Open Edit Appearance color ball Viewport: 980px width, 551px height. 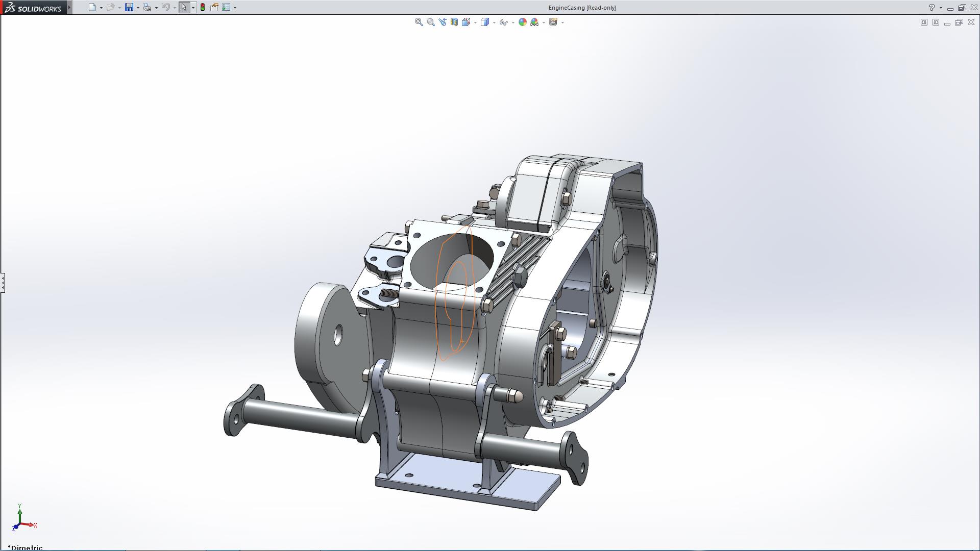pos(522,22)
